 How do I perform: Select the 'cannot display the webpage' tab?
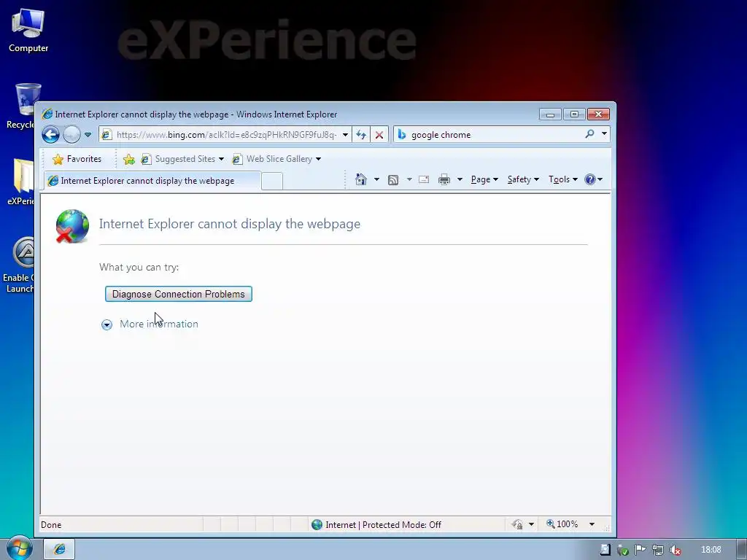pos(152,181)
